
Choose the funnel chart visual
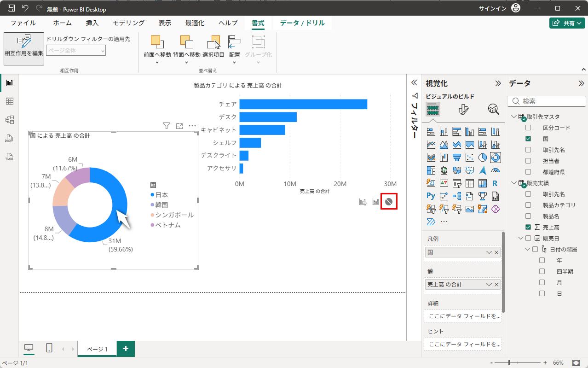tap(457, 158)
